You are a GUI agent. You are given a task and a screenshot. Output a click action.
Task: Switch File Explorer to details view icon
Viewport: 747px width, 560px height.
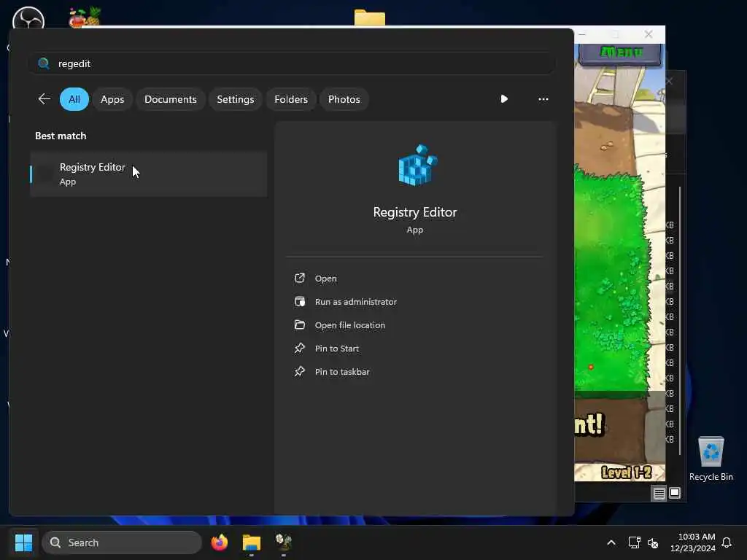click(659, 494)
